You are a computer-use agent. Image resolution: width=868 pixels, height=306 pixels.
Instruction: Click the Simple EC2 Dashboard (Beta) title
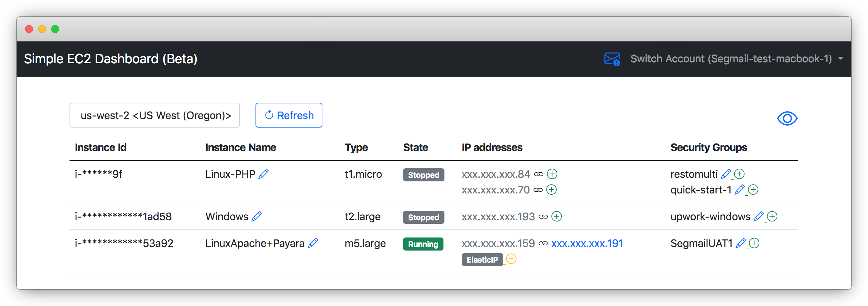tap(111, 59)
